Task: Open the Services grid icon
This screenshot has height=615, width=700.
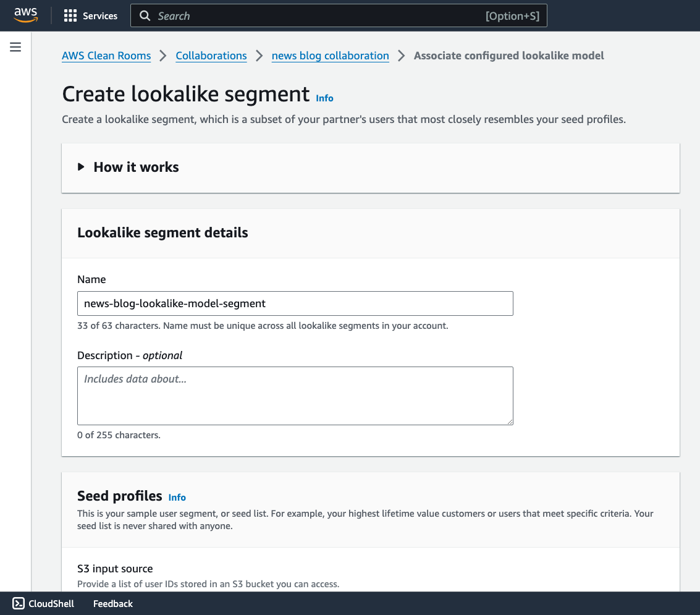Action: 70,16
